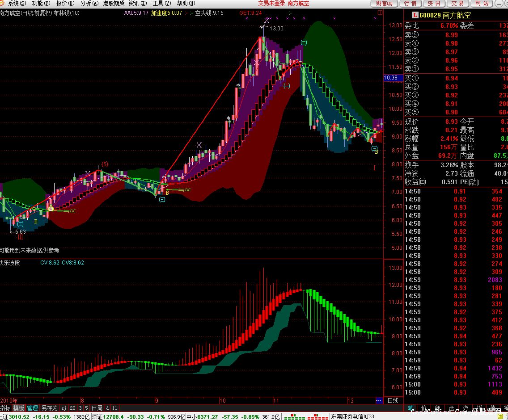The image size is (508, 420).
Task: Click the 财富QQ button
Action: pyautogui.click(x=384, y=4)
